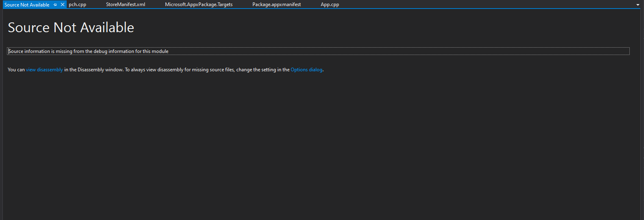
Task: Activate the App.cpp tab
Action: tap(330, 4)
